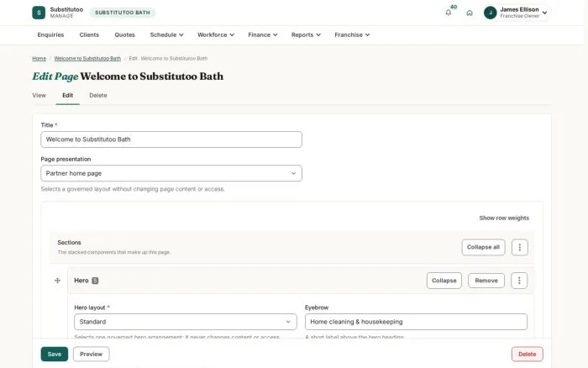Focus the Eyebrow input field
Image resolution: width=588 pixels, height=368 pixels.
coord(416,322)
